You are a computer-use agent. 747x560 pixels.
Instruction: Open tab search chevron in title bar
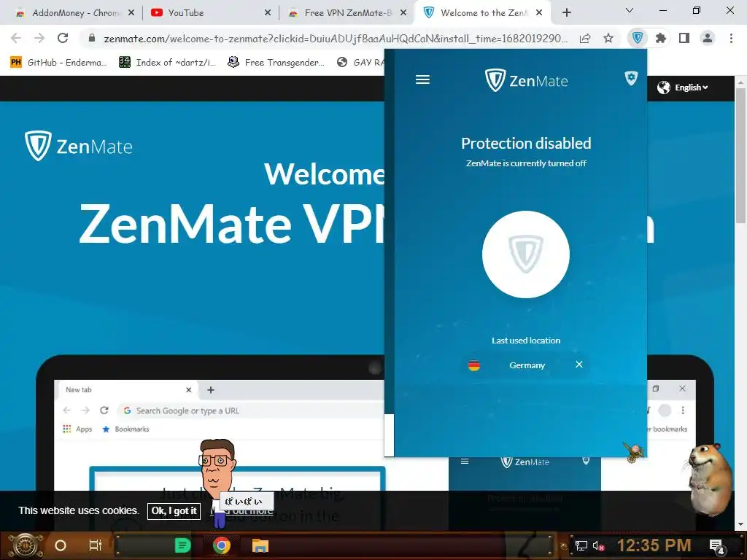(630, 10)
